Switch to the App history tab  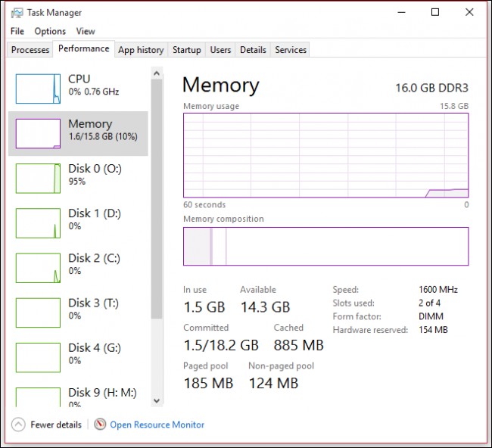coord(141,50)
